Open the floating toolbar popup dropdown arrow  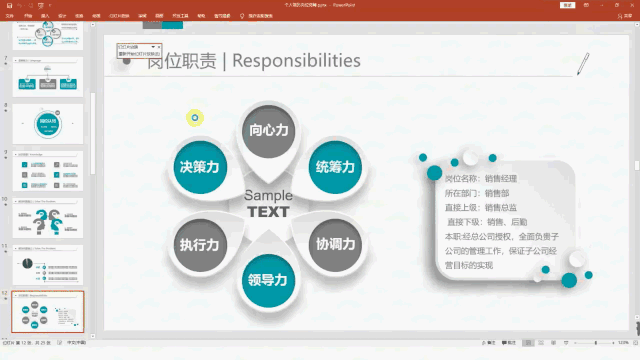coord(153,47)
